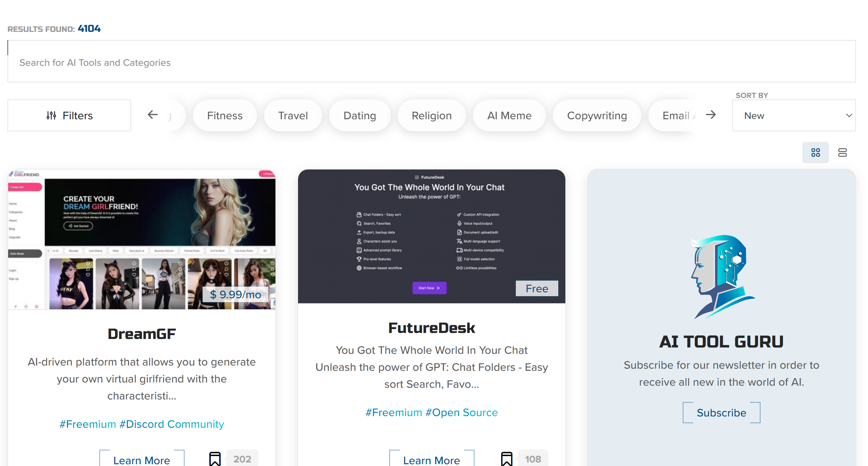Open the DreamGF screenshot thumbnail

(x=142, y=240)
